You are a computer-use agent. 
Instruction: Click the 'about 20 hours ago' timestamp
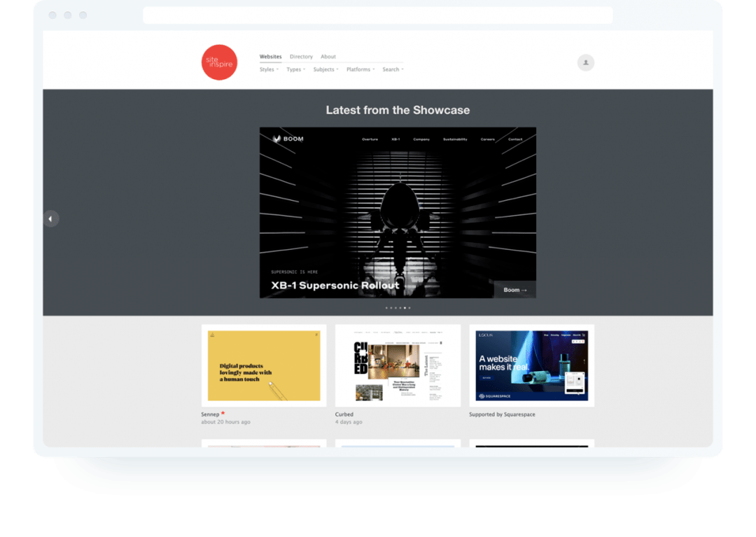[225, 421]
